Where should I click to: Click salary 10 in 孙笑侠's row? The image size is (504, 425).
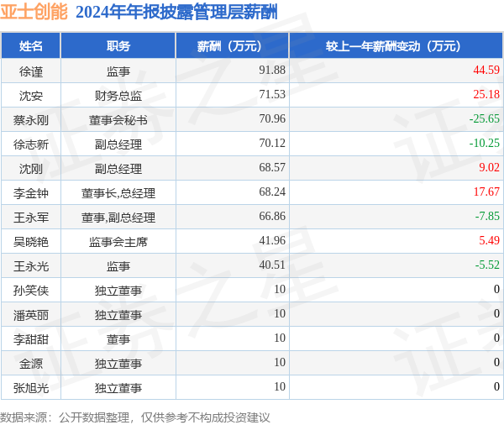click(x=280, y=290)
